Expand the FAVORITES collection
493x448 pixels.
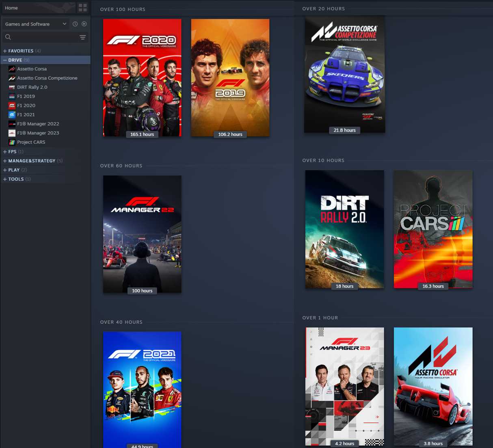(5, 51)
